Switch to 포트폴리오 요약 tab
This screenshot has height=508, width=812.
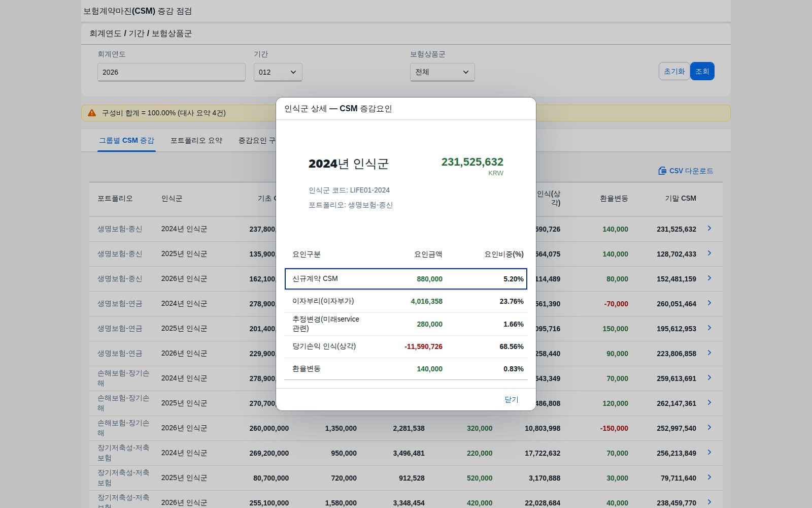click(196, 141)
